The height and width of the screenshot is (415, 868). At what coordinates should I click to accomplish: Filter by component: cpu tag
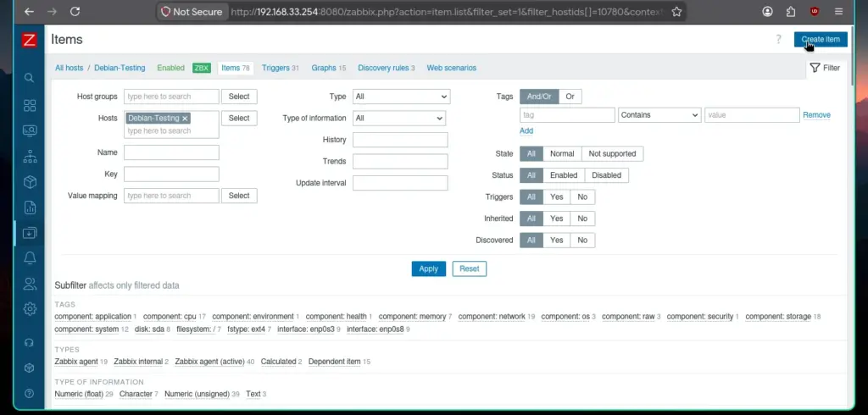coord(170,317)
